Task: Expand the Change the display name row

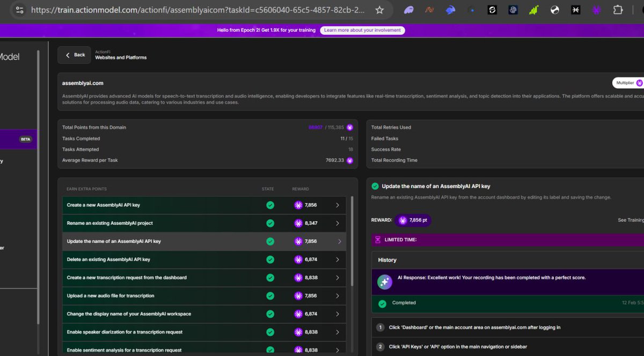Action: click(338, 314)
